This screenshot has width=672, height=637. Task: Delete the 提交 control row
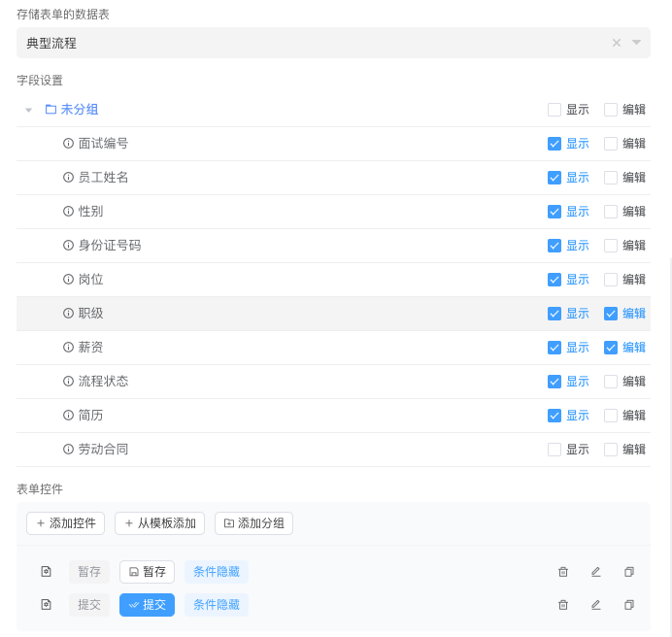click(563, 605)
